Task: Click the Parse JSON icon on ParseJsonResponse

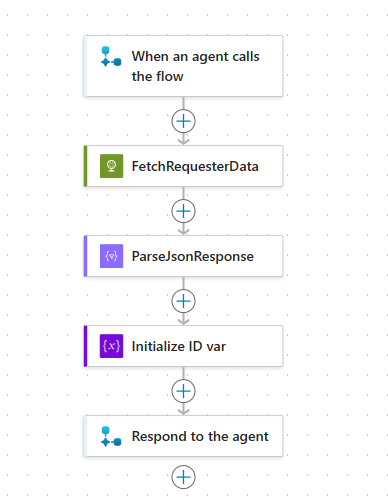Action: click(111, 256)
